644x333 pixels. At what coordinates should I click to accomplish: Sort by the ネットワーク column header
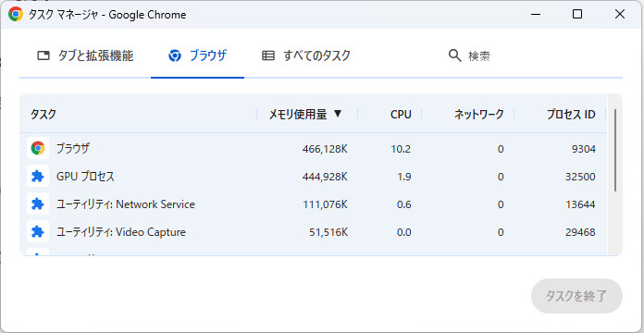pyautogui.click(x=479, y=114)
